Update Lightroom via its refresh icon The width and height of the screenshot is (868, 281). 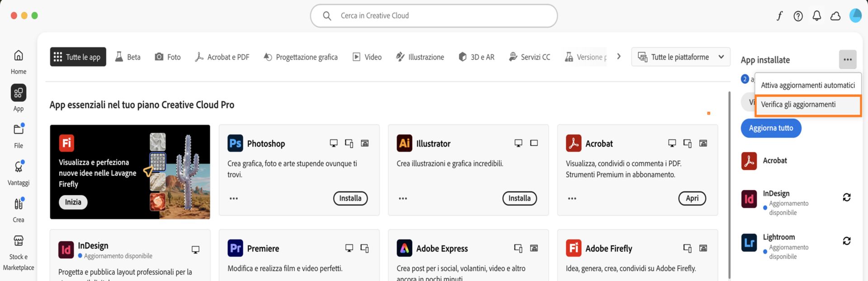(x=847, y=241)
